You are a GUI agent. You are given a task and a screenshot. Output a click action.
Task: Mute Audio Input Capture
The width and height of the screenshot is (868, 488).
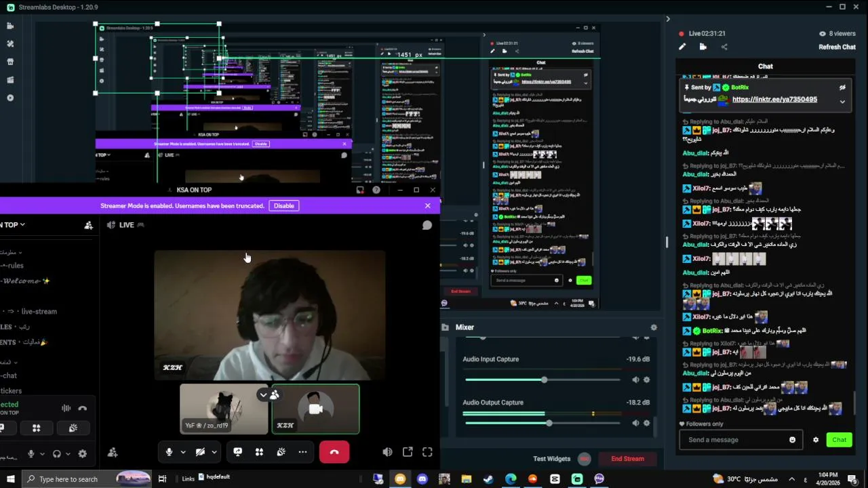coord(635,380)
